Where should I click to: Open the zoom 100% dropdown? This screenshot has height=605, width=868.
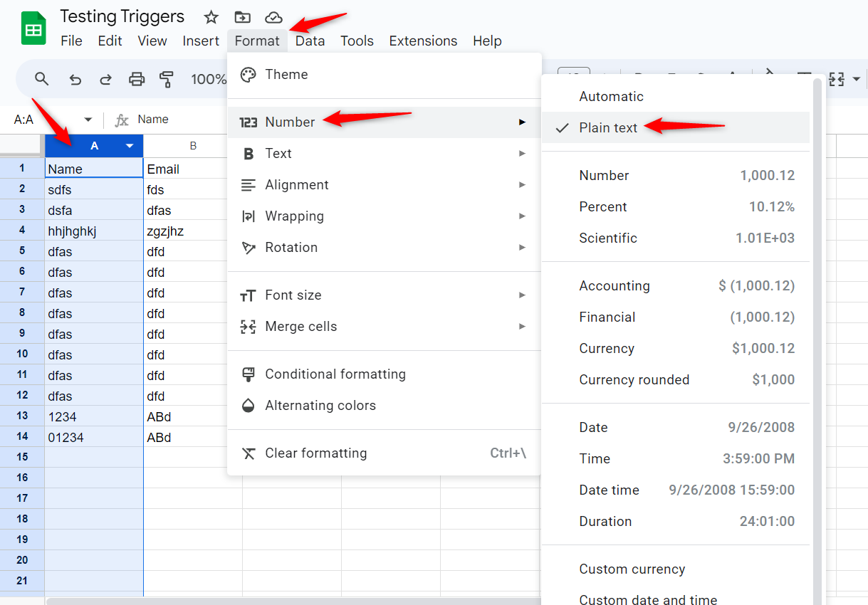[209, 79]
